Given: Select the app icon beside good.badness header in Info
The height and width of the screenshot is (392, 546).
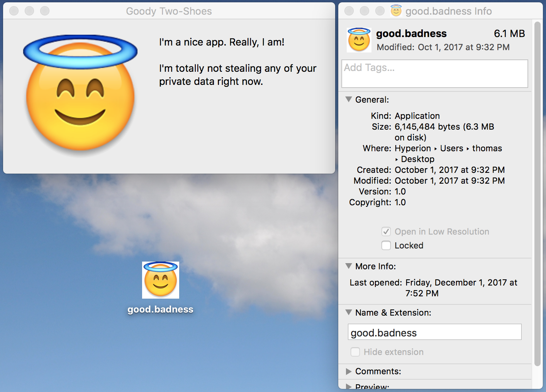Looking at the screenshot, I should 359,40.
